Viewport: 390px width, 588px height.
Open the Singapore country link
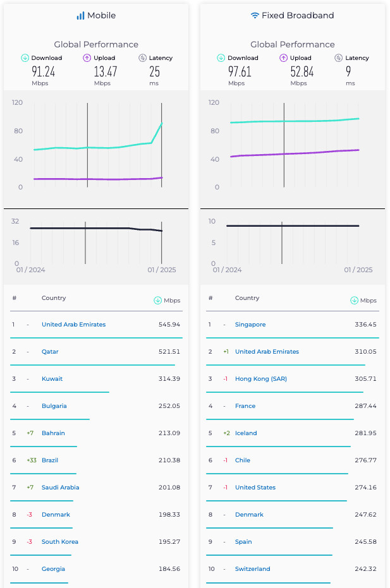(x=250, y=325)
